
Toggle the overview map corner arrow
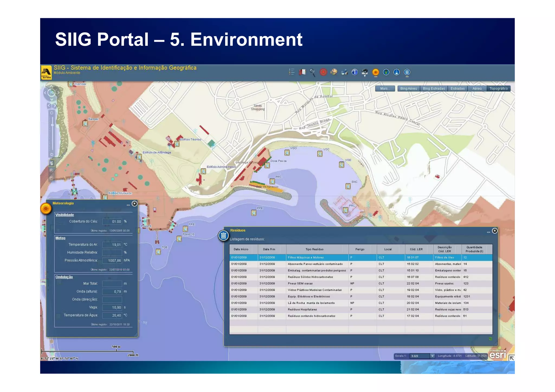[511, 358]
